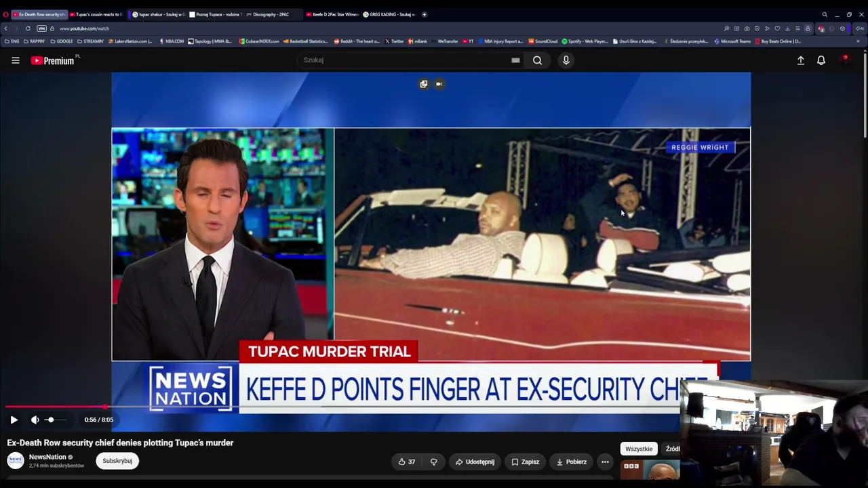Select the Wszystkie filter chip

point(639,449)
